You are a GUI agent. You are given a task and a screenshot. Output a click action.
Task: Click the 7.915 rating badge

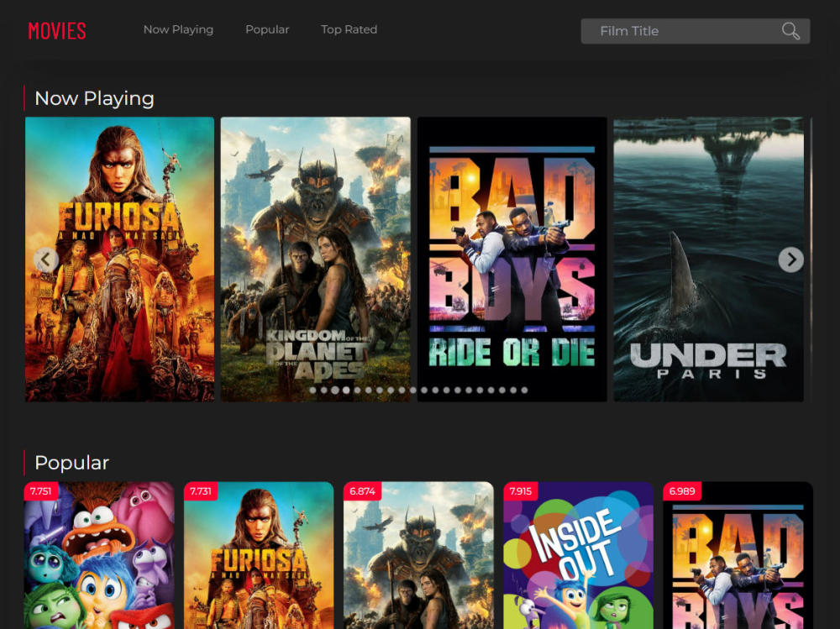[x=520, y=491]
